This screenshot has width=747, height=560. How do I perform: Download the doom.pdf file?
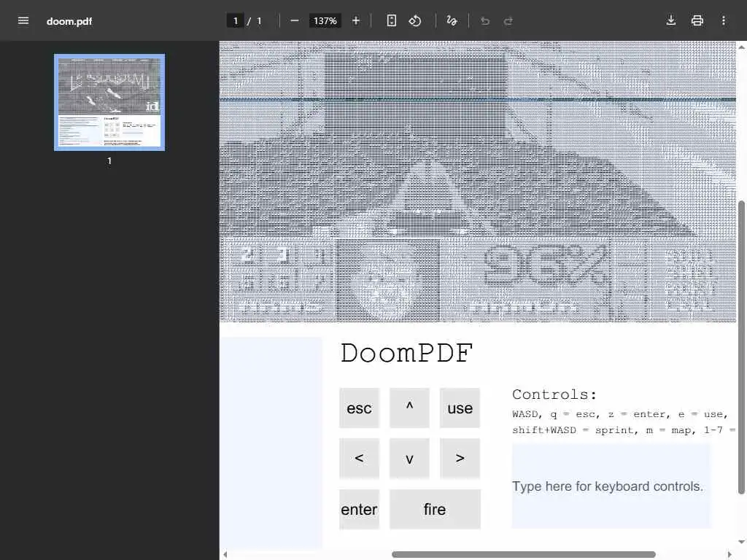671,20
